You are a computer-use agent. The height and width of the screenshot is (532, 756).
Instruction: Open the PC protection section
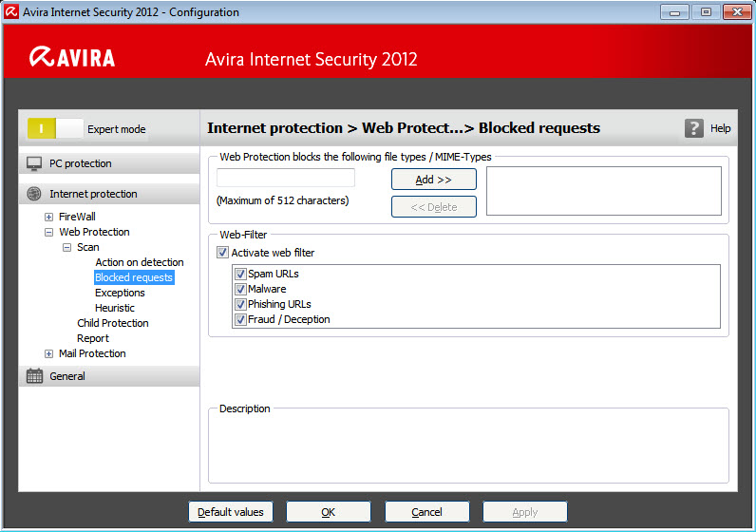pyautogui.click(x=109, y=163)
